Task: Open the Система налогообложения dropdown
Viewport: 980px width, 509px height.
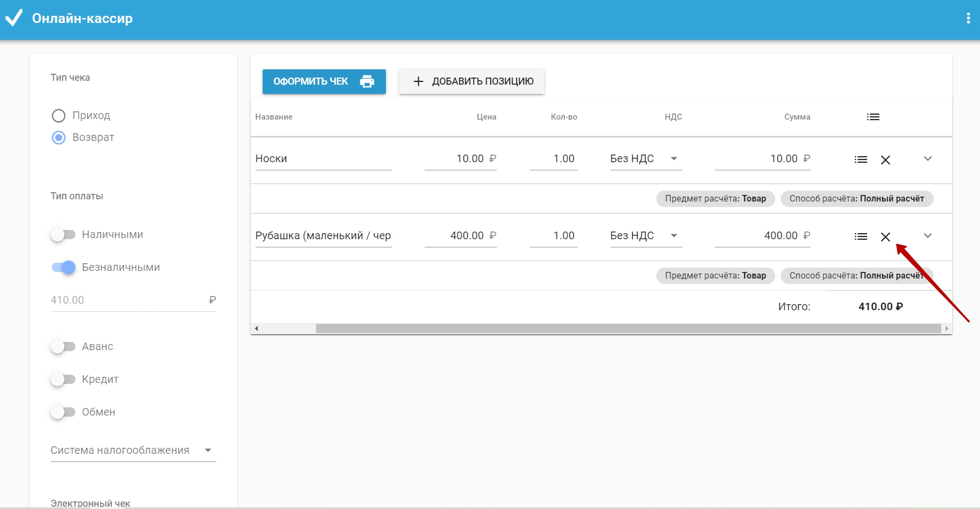Action: pyautogui.click(x=133, y=451)
